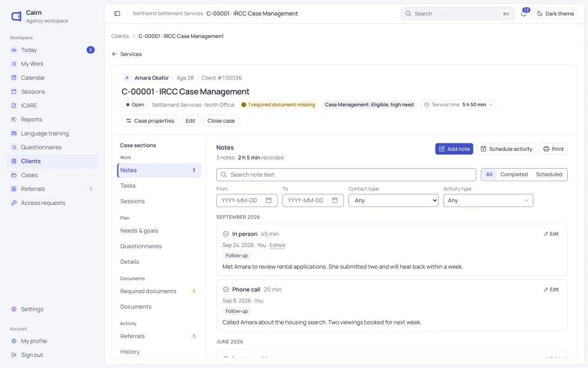Click the Cases folder icon
The height and width of the screenshot is (368, 588).
click(x=14, y=175)
